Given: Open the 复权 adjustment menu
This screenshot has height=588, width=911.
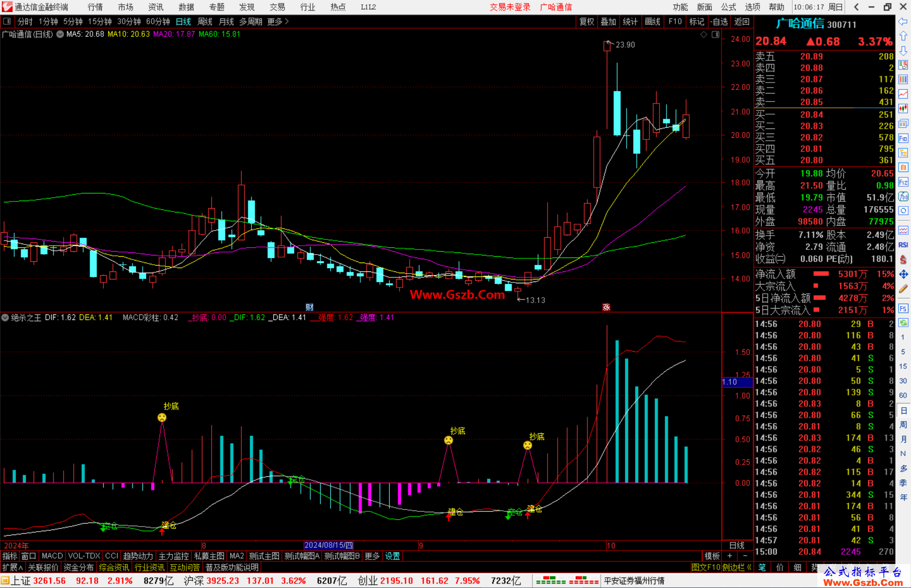Looking at the screenshot, I should [587, 21].
